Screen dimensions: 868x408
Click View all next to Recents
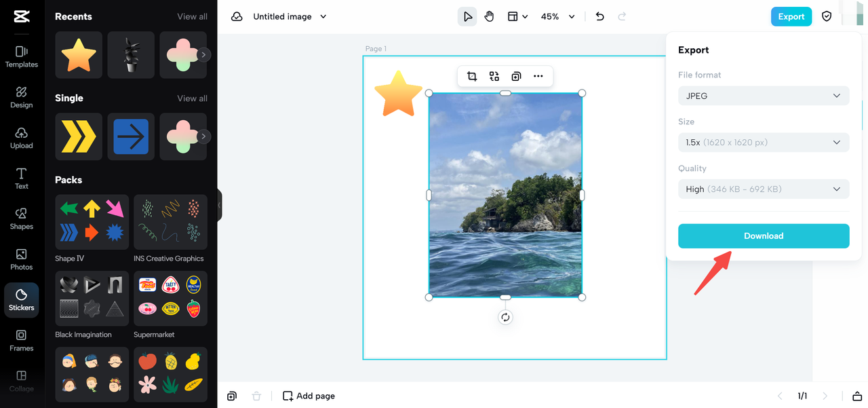(193, 16)
